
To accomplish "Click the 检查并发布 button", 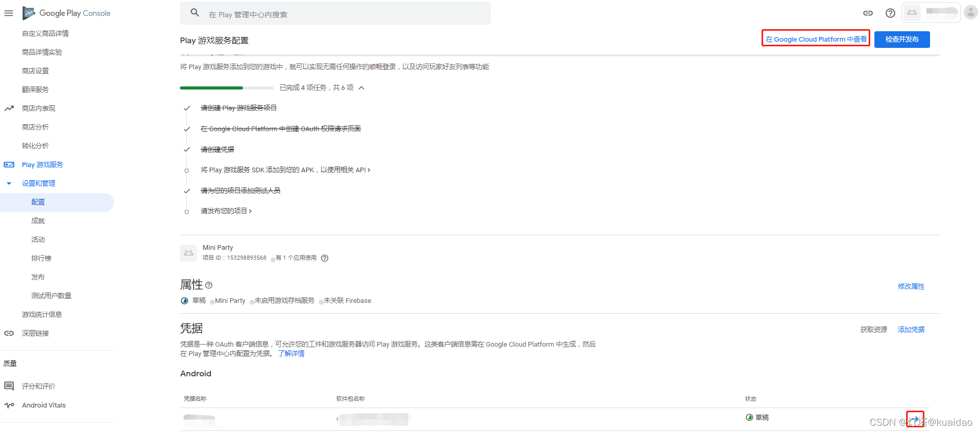I will coord(902,39).
